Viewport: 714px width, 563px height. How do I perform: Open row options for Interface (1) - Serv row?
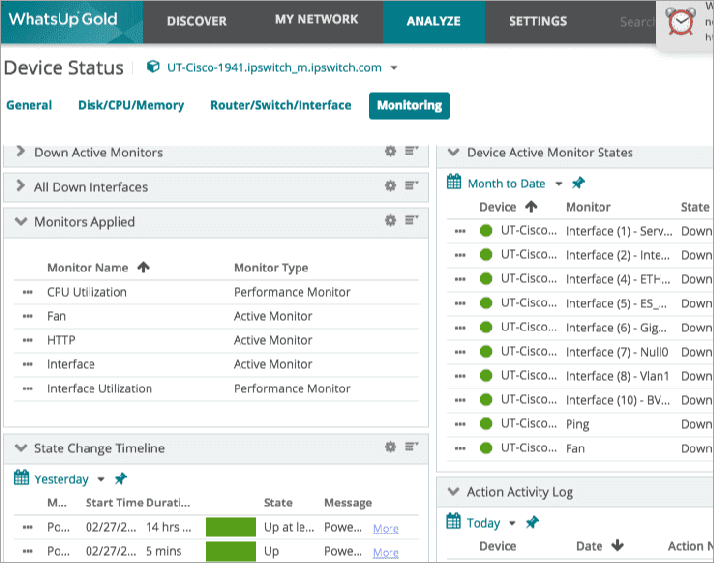click(x=460, y=231)
